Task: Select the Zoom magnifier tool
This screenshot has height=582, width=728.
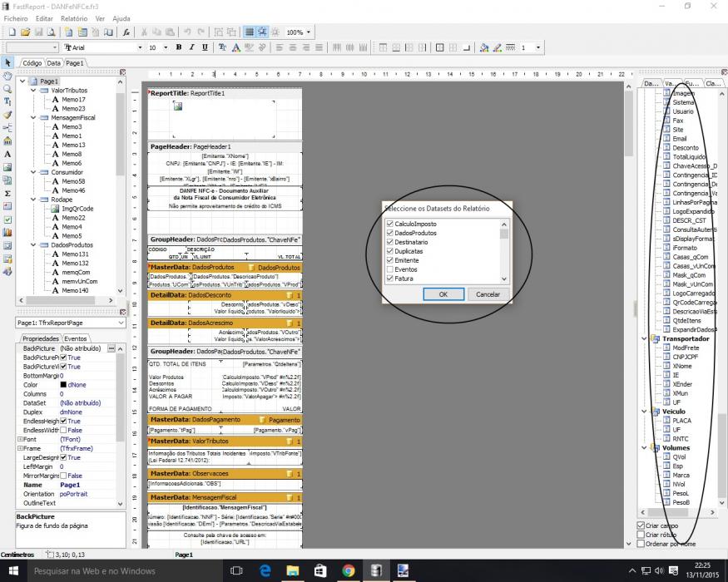Action: (x=7, y=89)
